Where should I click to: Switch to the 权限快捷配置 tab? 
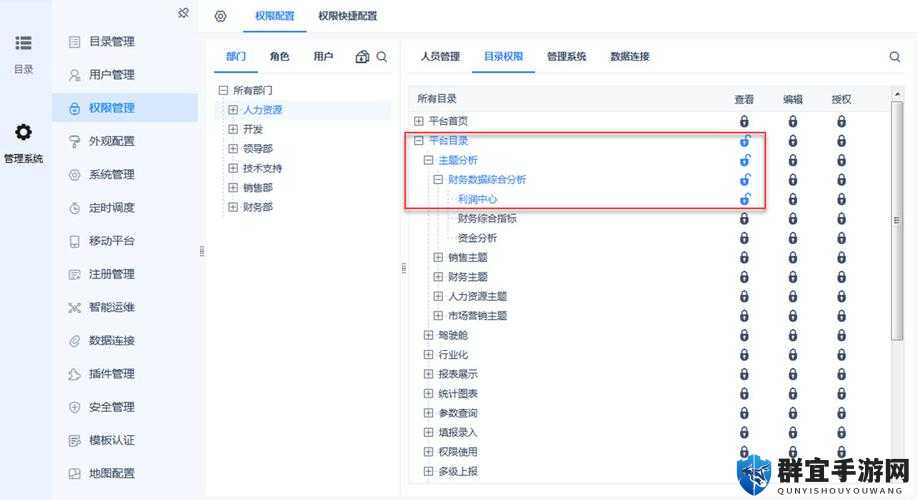[347, 16]
